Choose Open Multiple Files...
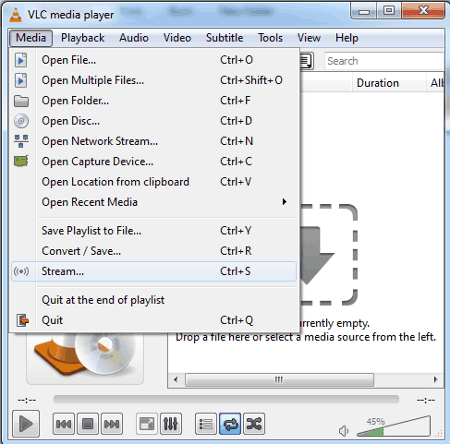 coord(154,81)
